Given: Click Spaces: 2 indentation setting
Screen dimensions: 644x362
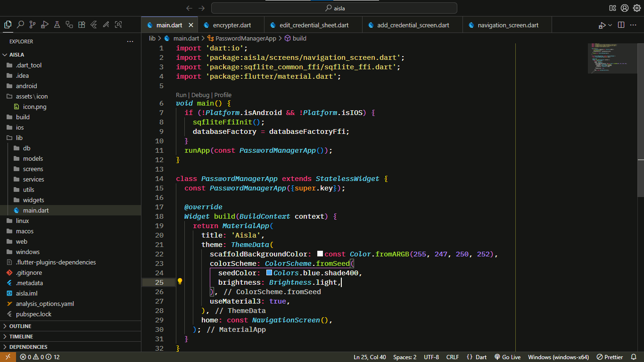Looking at the screenshot, I should [x=405, y=357].
